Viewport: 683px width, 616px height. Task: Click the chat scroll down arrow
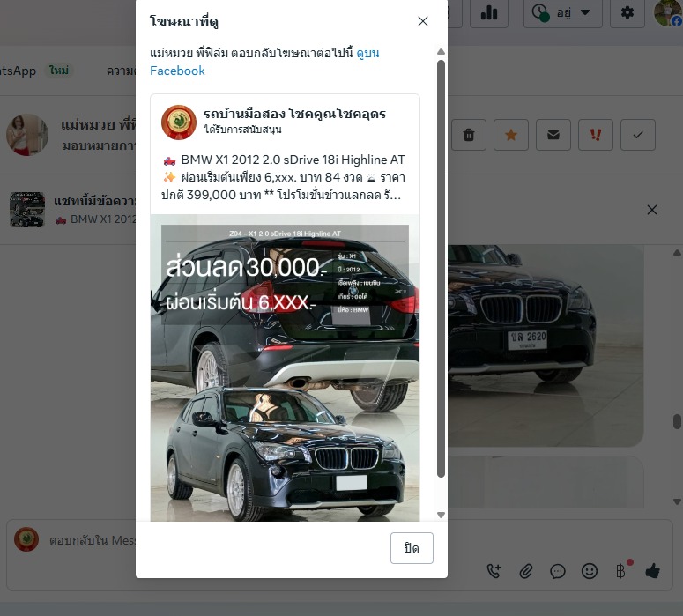678,501
